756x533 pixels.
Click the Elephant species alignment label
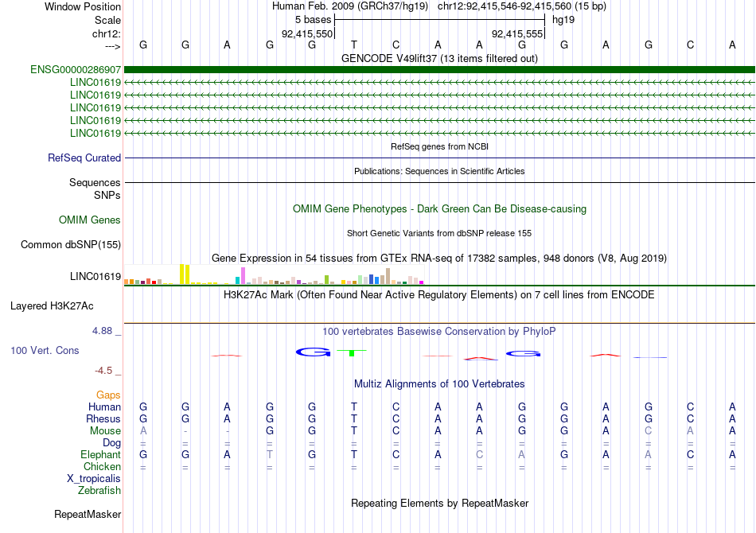click(x=101, y=454)
